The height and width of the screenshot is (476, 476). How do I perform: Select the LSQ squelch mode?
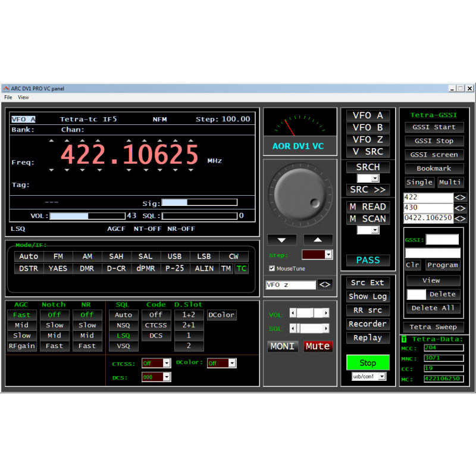124,336
